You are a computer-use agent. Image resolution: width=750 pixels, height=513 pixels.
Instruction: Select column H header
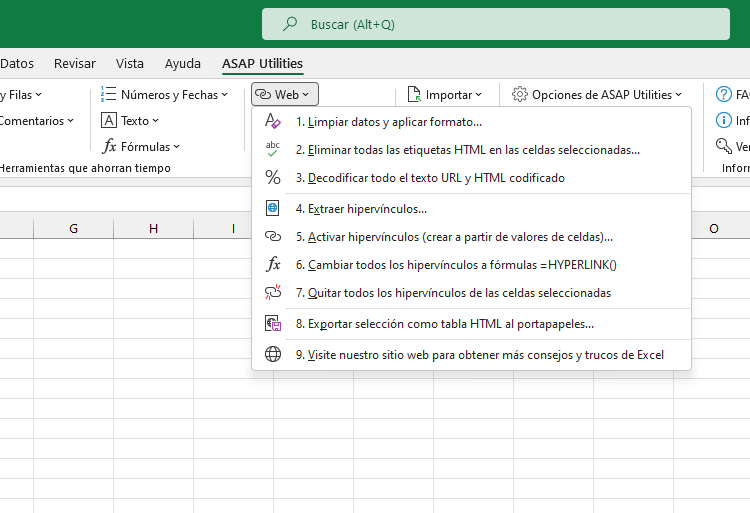point(154,229)
